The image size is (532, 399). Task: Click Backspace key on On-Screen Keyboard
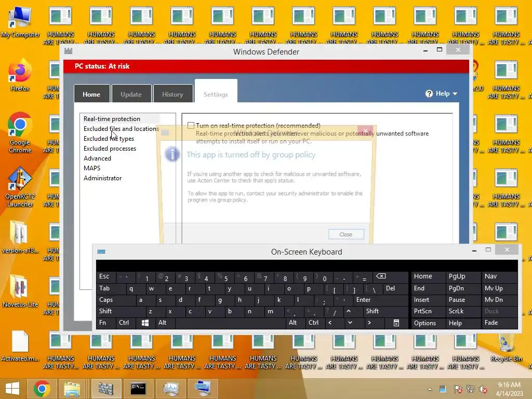pos(391,277)
